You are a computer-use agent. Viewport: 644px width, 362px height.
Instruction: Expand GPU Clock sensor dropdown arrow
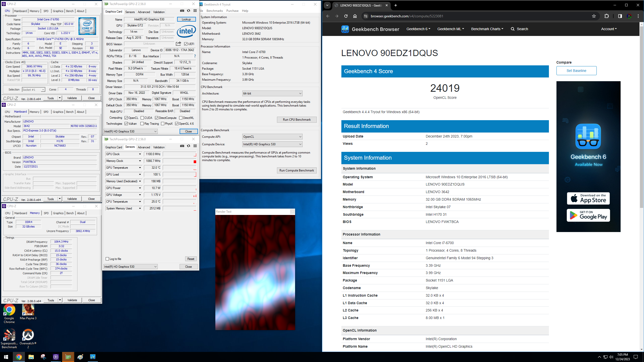(140, 154)
